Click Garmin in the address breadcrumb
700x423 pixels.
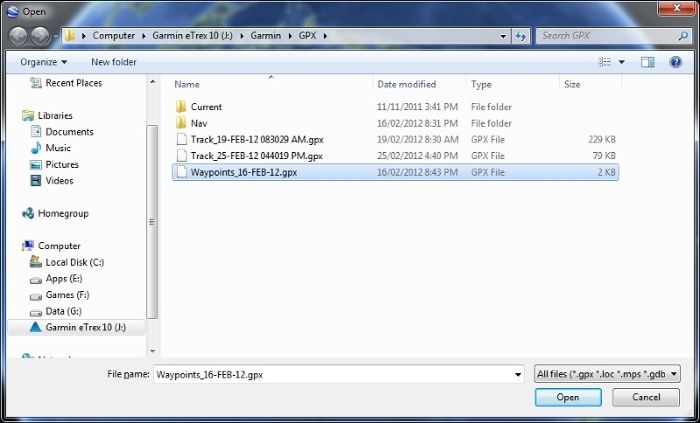pyautogui.click(x=266, y=36)
